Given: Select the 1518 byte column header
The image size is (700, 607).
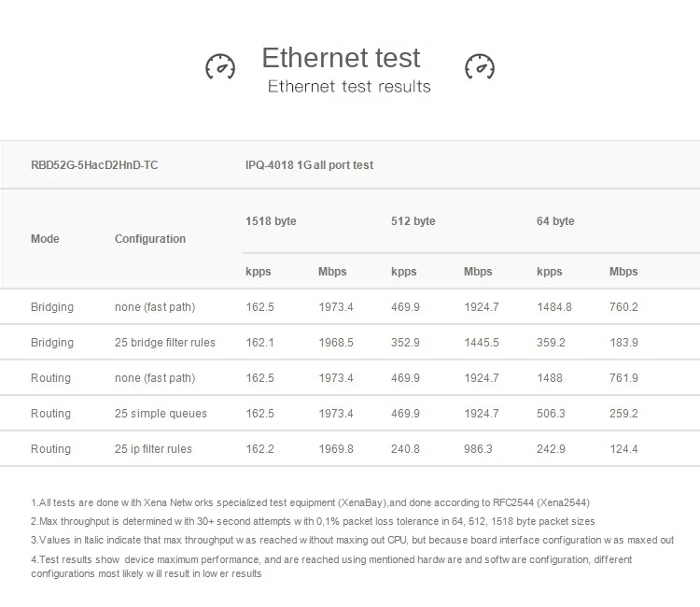Looking at the screenshot, I should pos(271,221).
